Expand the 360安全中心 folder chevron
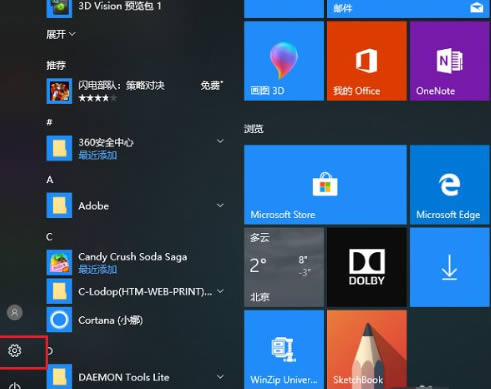The height and width of the screenshot is (389, 491). (x=220, y=141)
